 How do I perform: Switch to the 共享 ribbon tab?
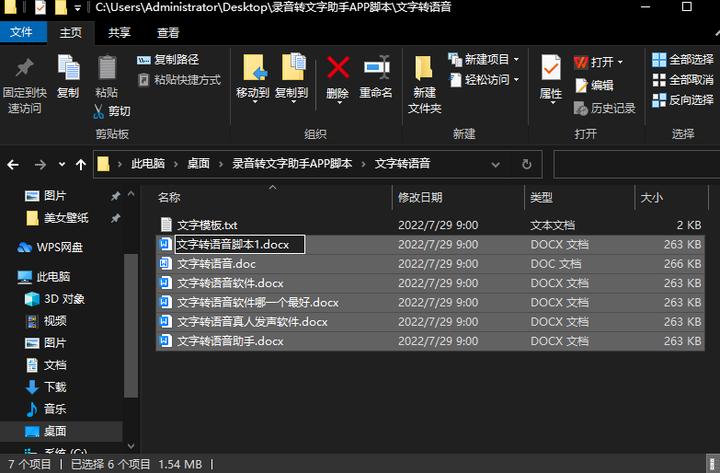(119, 33)
